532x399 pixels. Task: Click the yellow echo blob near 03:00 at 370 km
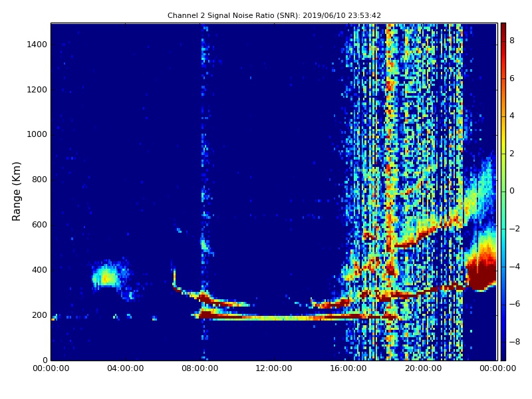pyautogui.click(x=106, y=277)
